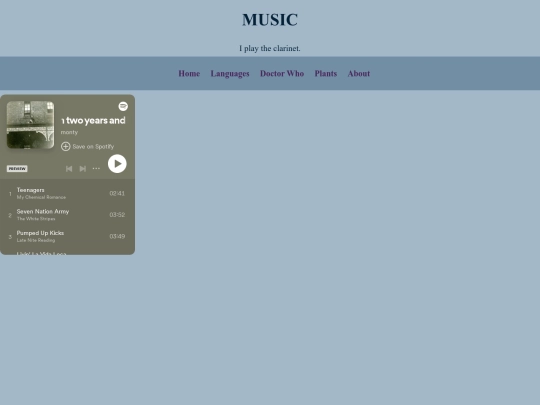Click the Preview badge

[x=17, y=168]
